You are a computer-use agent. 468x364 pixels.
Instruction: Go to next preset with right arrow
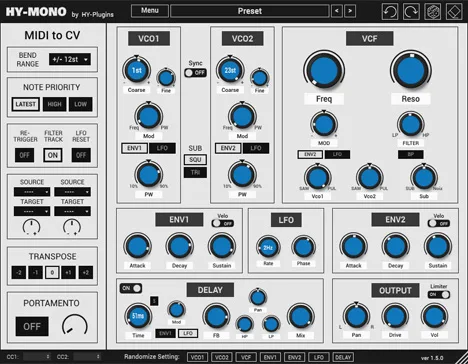[350, 11]
